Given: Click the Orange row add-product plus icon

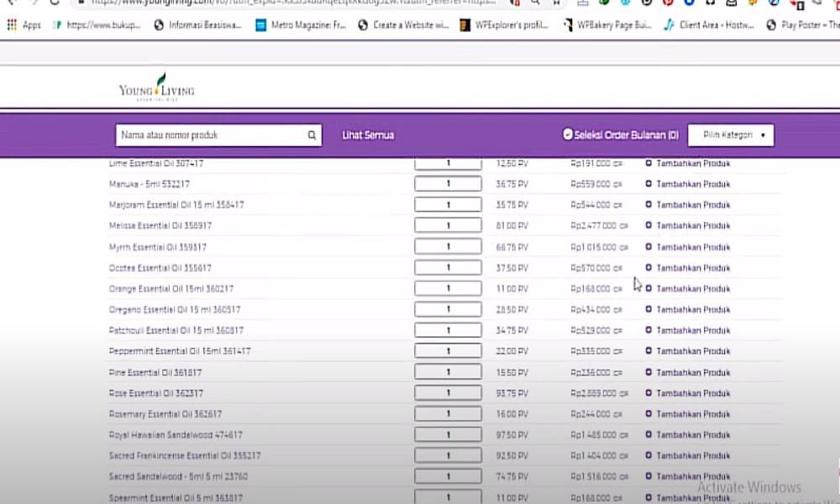Looking at the screenshot, I should pyautogui.click(x=648, y=289).
